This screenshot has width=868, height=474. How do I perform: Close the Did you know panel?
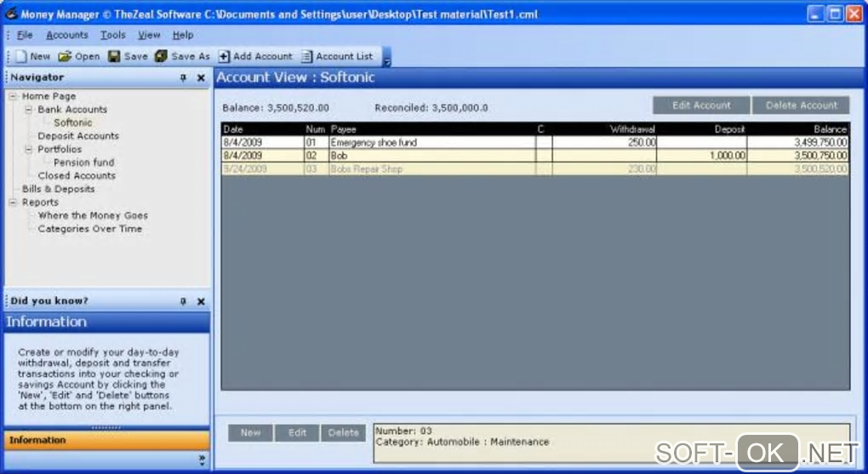[201, 301]
